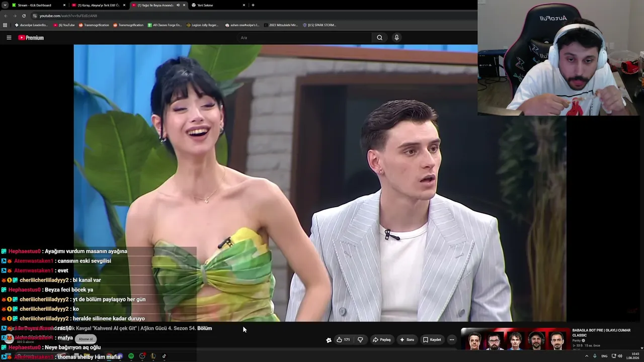
Task: Open the 'BABAGLA BOT PRE | OLAYLI CUMAR' title
Action: coord(601,332)
